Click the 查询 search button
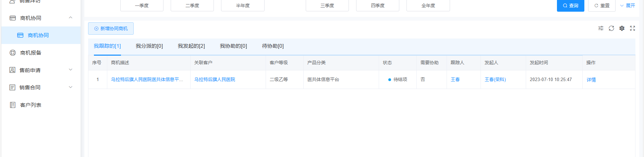Image resolution: width=644 pixels, height=157 pixels. (570, 5)
